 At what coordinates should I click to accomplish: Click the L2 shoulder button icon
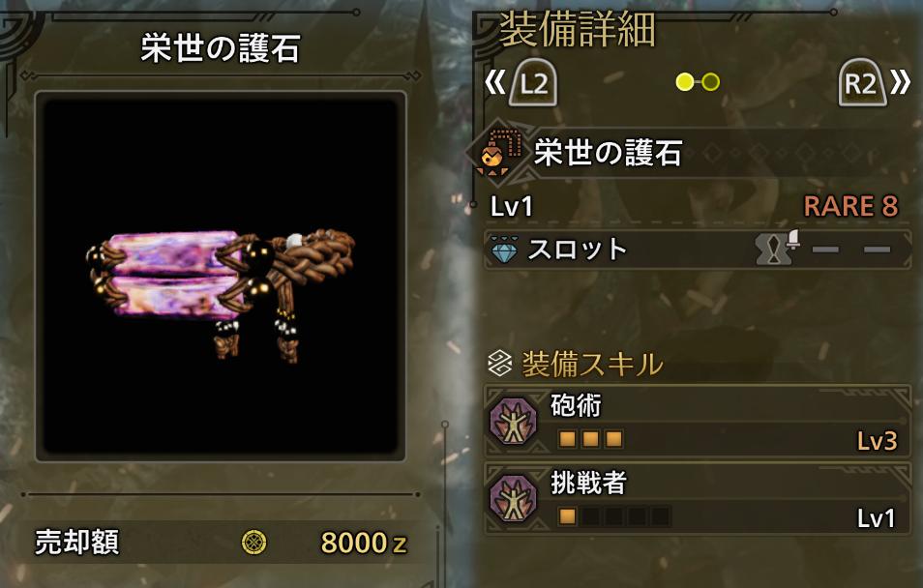click(533, 82)
